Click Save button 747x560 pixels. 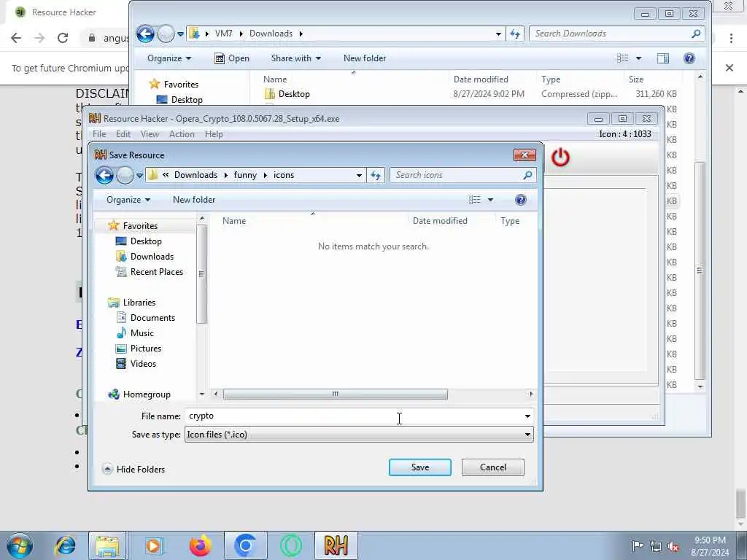[419, 467]
